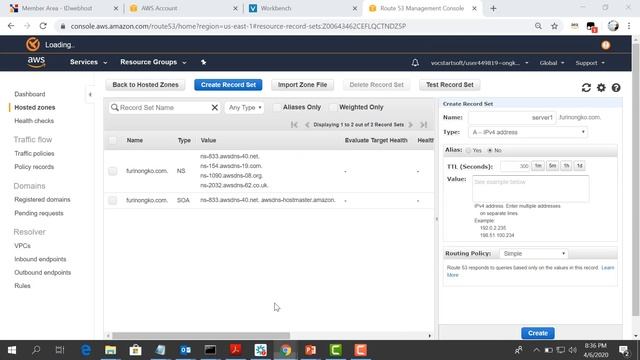Screen dimensions: 640x360
Task: Open Microsoft Store from the taskbar
Action: (x=136, y=350)
